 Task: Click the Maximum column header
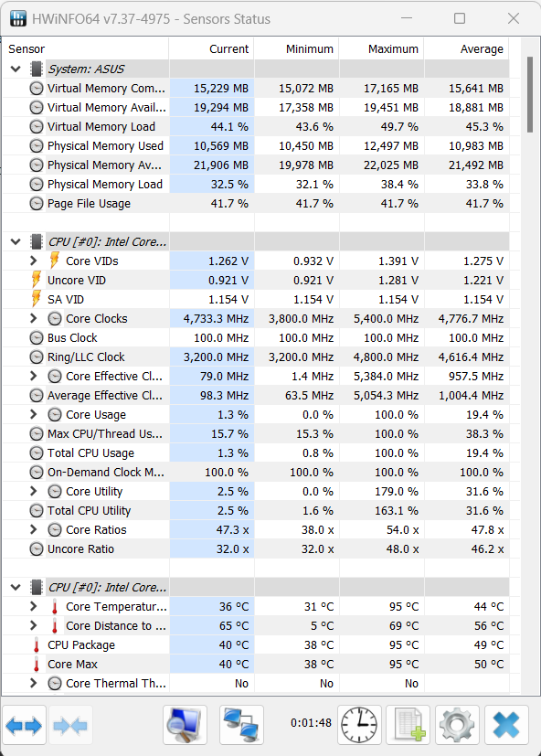click(x=382, y=48)
